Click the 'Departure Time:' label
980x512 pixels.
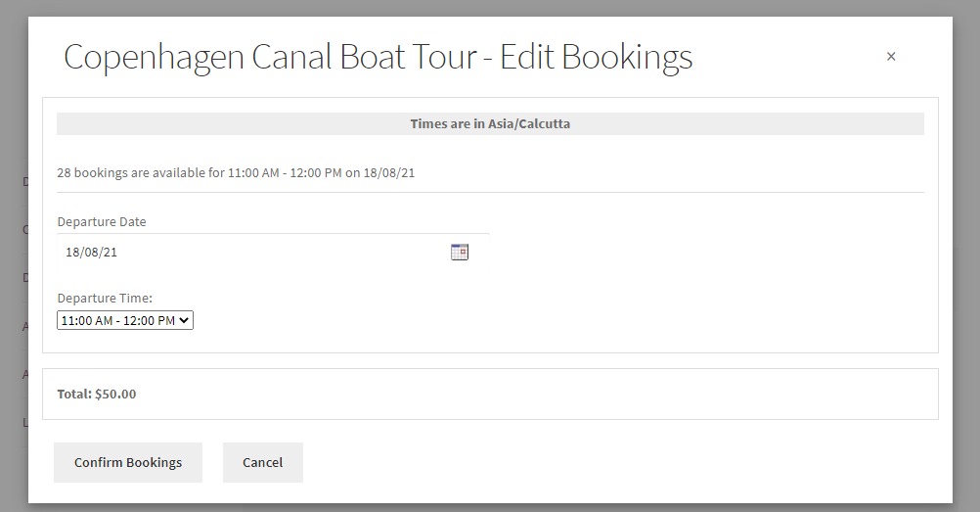click(105, 298)
